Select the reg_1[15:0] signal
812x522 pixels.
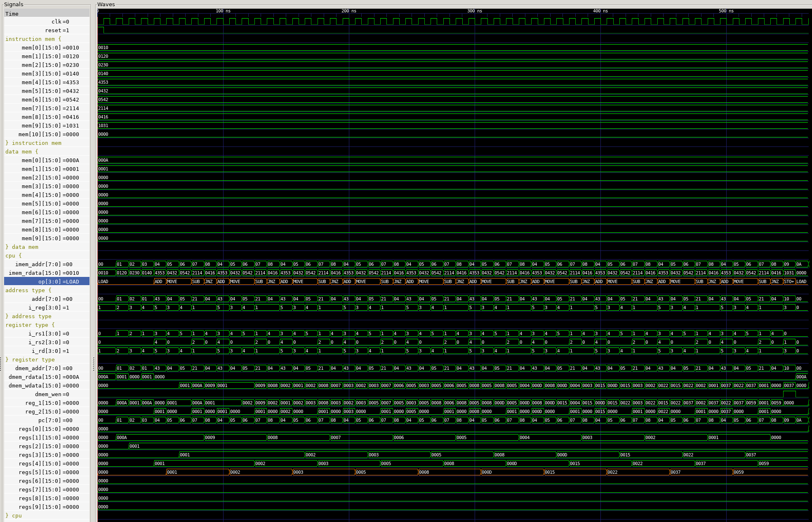pos(47,403)
